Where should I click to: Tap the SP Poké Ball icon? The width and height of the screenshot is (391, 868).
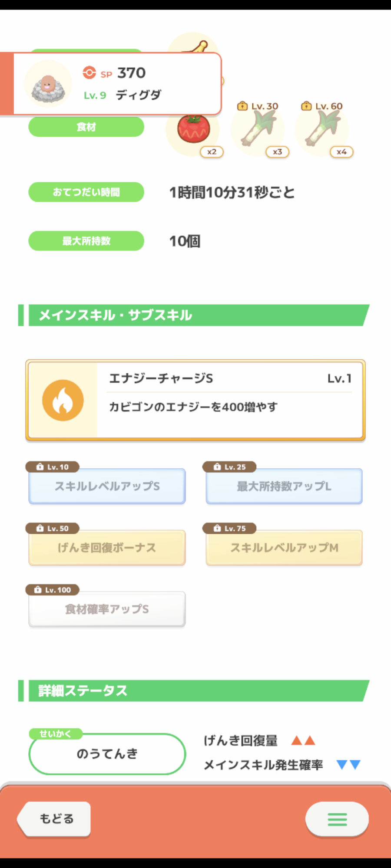[89, 72]
